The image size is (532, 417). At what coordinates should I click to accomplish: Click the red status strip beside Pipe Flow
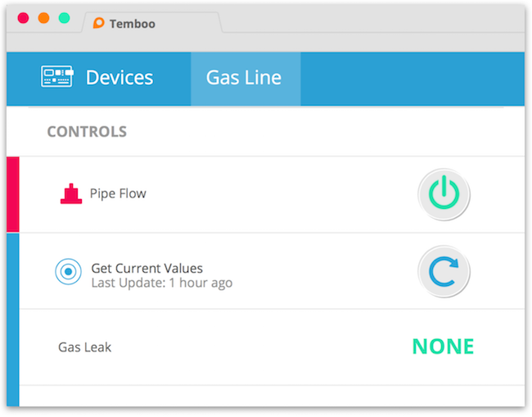pos(12,194)
